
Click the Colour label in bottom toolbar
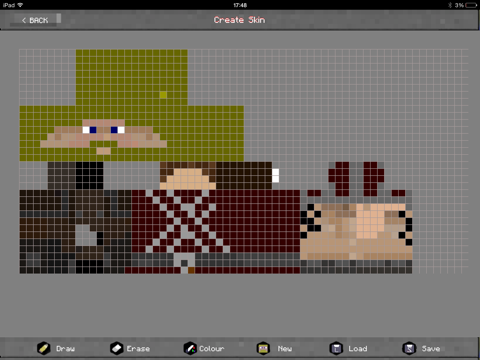click(x=212, y=349)
